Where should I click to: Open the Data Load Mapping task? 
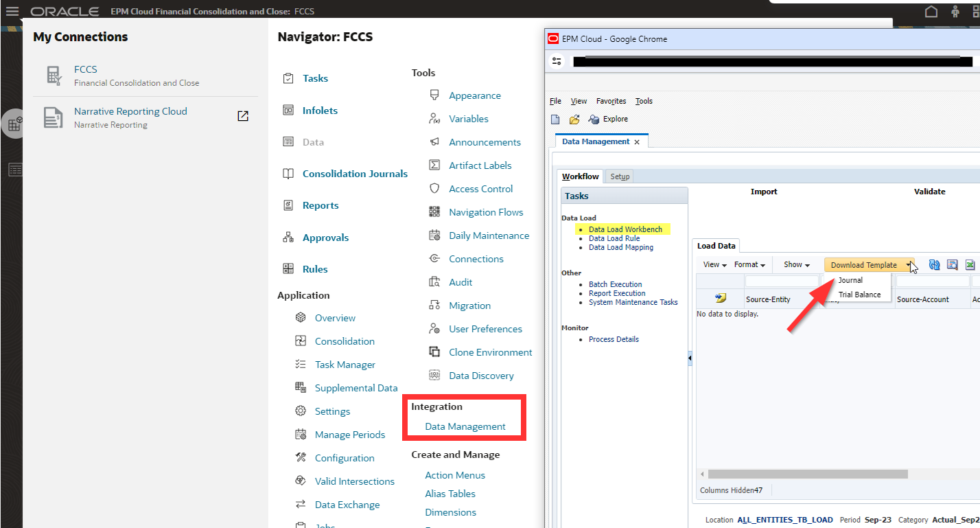[x=621, y=247]
